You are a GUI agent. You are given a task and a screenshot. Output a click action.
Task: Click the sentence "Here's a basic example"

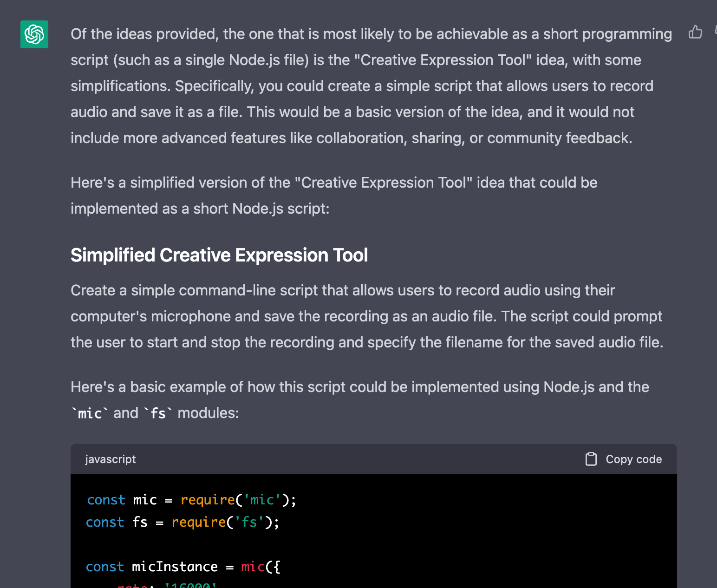[x=359, y=387]
